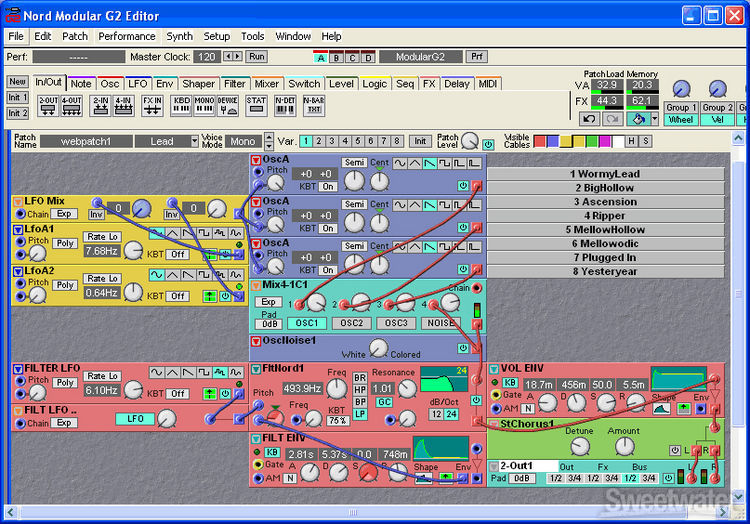This screenshot has height=524, width=750.
Task: Click Patch Level power icon
Action: tap(488, 144)
